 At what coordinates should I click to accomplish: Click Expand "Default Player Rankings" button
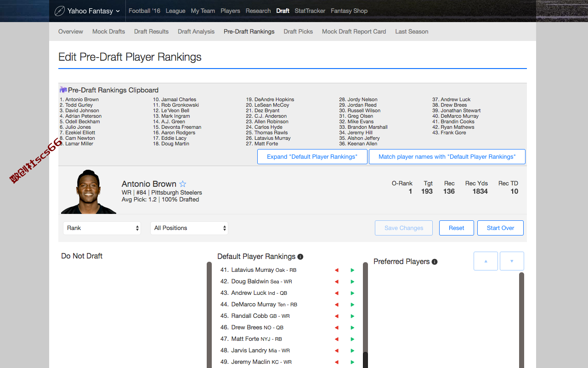[312, 156]
